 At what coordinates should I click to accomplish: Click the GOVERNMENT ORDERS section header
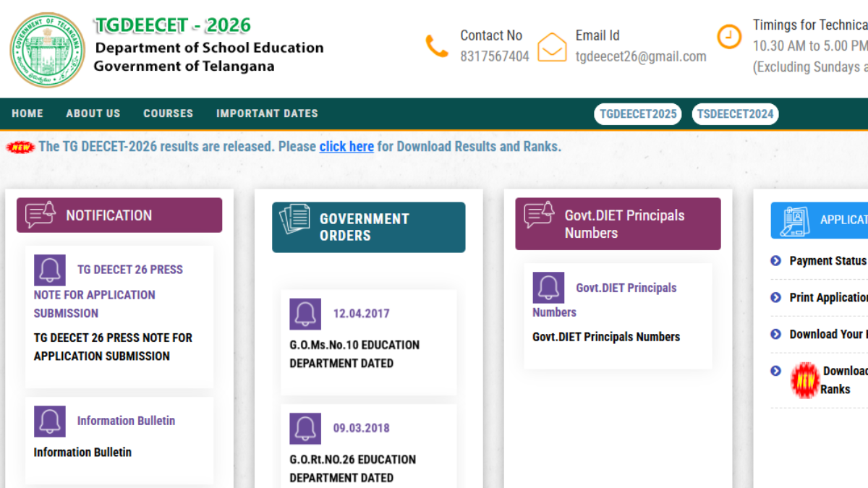[x=369, y=227]
